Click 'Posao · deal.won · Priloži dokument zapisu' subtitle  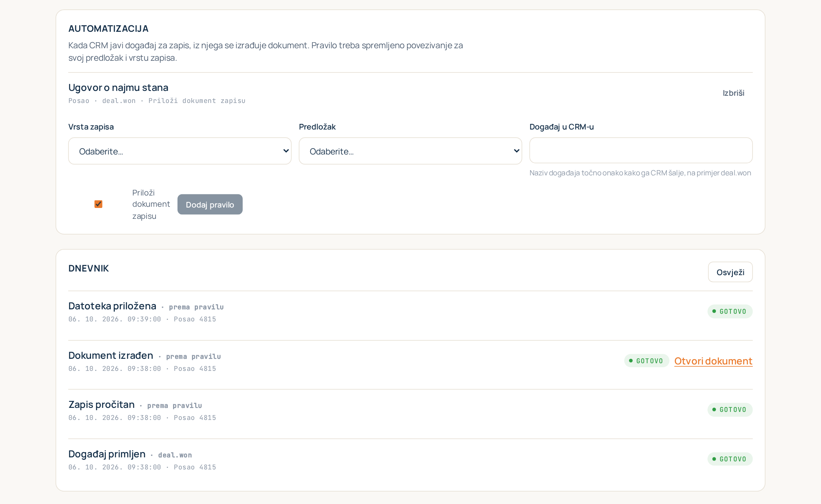click(x=157, y=101)
